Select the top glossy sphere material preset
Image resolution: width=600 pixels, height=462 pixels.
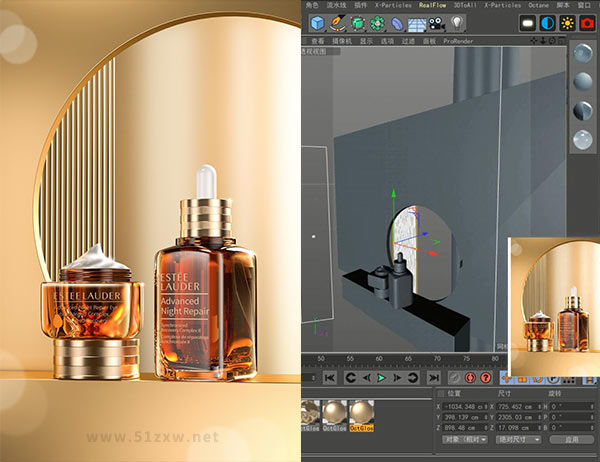click(583, 53)
